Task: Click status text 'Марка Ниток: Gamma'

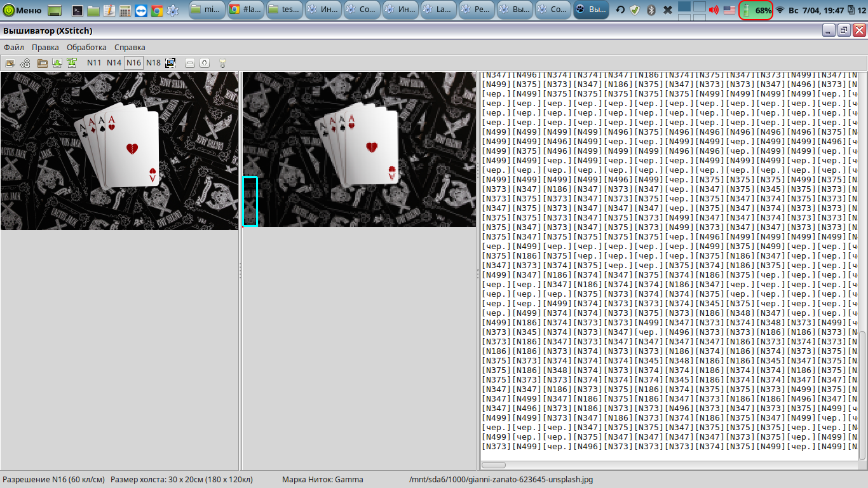Action: (x=323, y=480)
